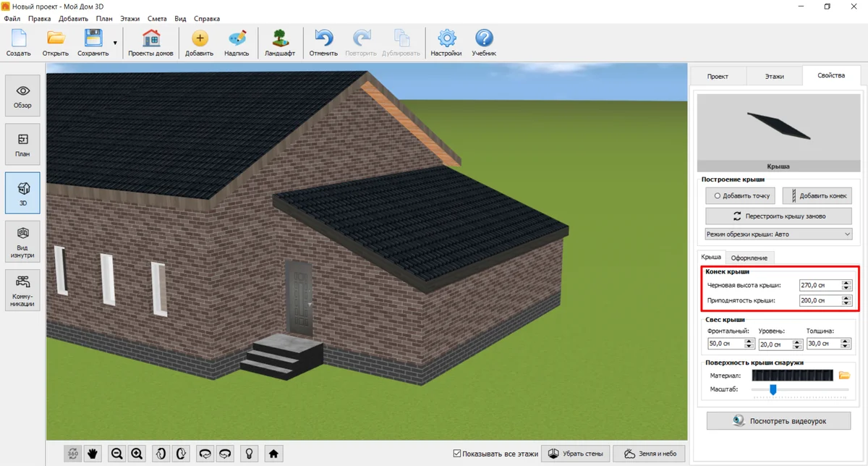Screen dimensions: 868x466
Task: Click Перестроить крышу заново button
Action: coord(778,216)
